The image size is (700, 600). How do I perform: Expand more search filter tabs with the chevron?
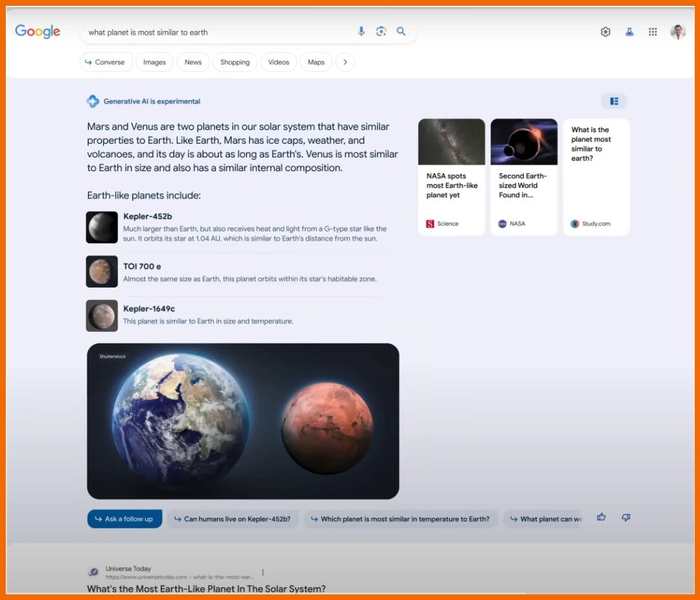click(x=345, y=62)
